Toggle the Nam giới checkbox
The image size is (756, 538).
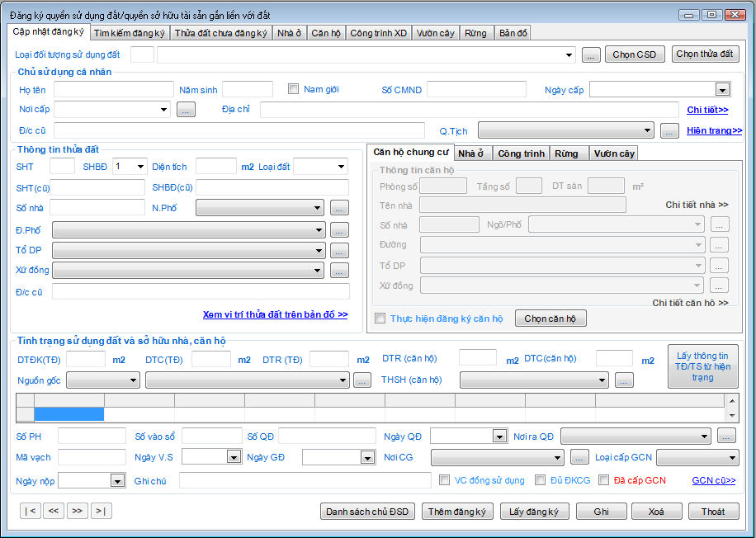pos(293,89)
